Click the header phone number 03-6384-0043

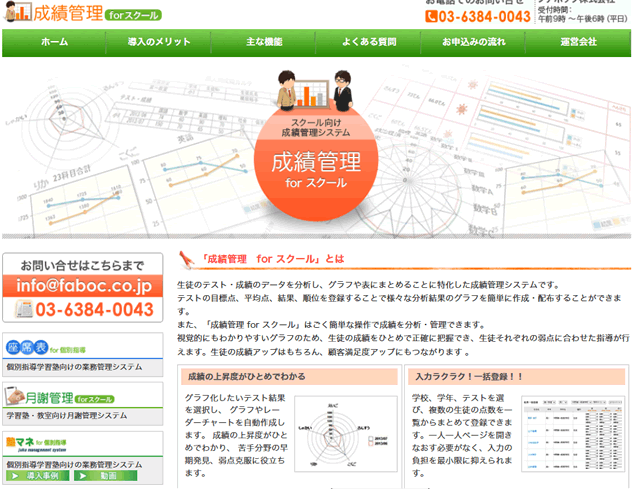(x=484, y=17)
